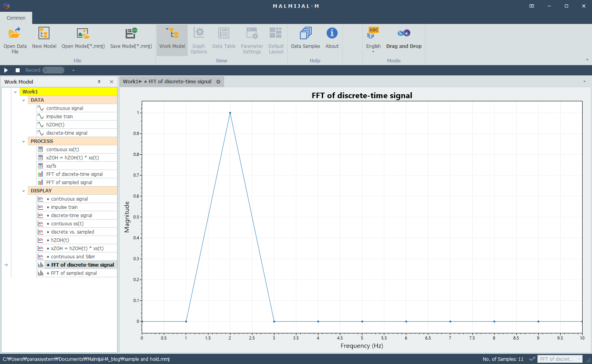This screenshot has width=592, height=364.
Task: Select the Common ribbon tab
Action: (x=16, y=18)
